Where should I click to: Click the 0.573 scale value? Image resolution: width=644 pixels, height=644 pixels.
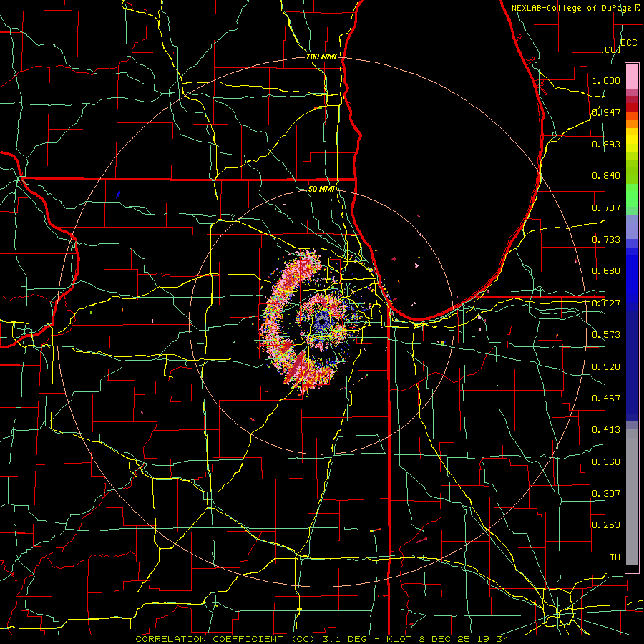(x=606, y=335)
